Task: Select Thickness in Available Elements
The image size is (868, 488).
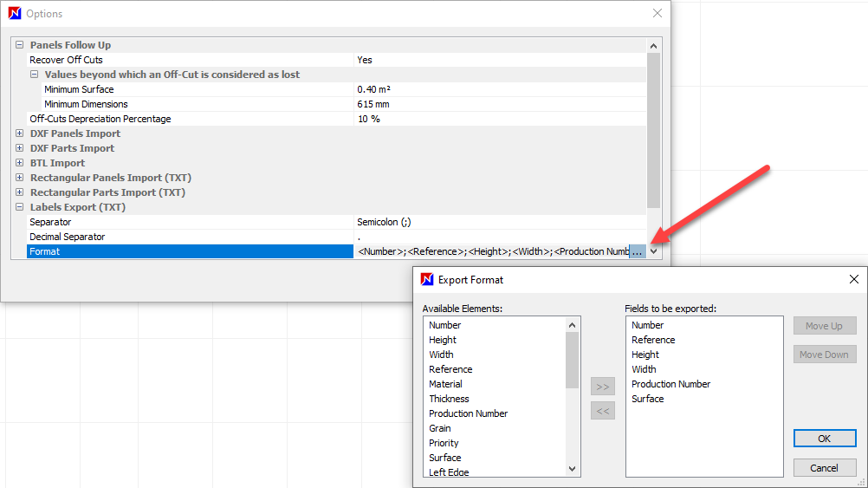Action: click(449, 399)
